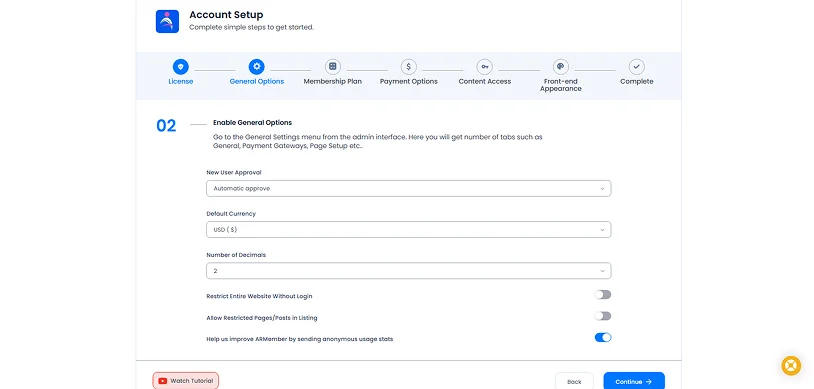Click the chevron in decimals field

click(602, 271)
